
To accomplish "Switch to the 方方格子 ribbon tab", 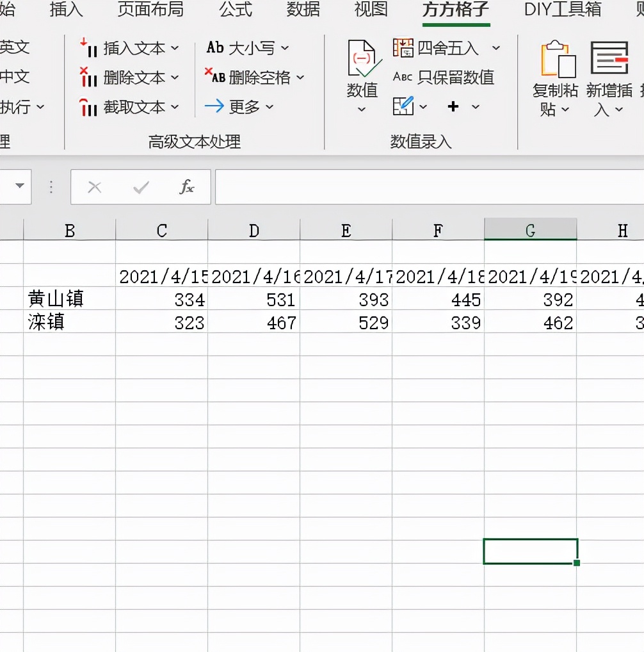I will click(x=455, y=10).
